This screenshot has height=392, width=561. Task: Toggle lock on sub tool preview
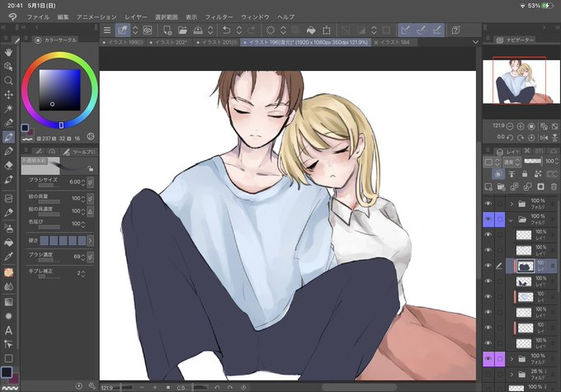90,168
